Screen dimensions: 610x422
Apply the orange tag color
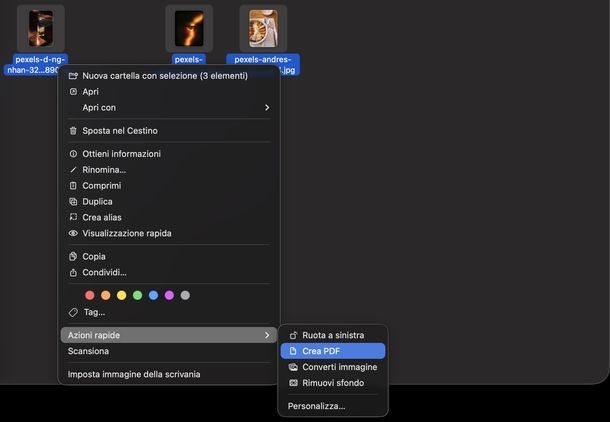(x=106, y=295)
